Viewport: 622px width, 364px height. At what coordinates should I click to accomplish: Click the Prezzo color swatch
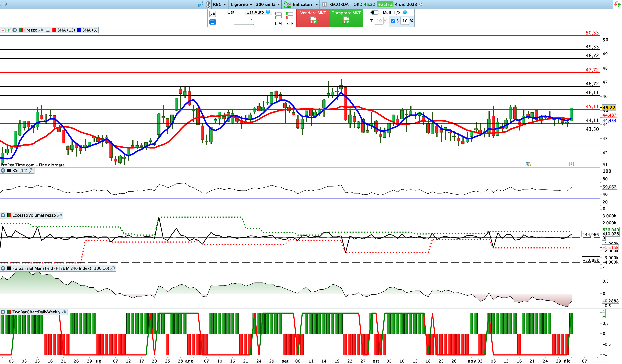[x=21, y=30]
